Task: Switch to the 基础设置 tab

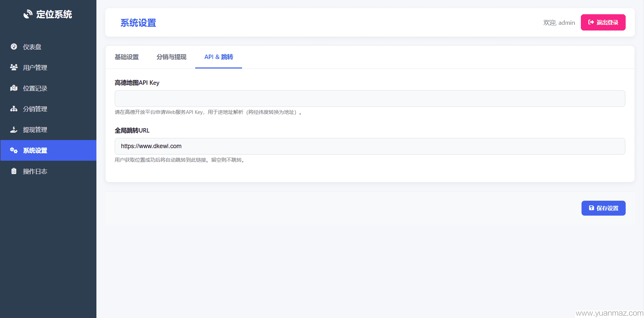Action: (127, 57)
